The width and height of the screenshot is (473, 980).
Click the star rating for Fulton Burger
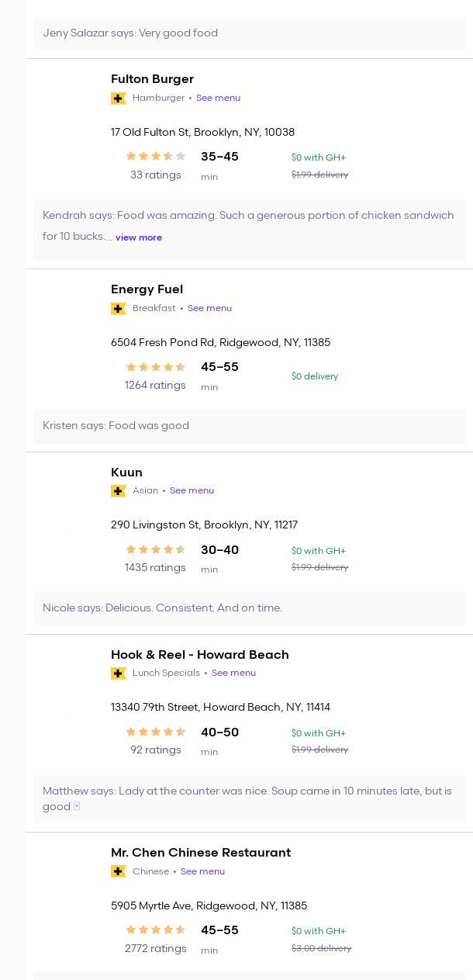156,157
